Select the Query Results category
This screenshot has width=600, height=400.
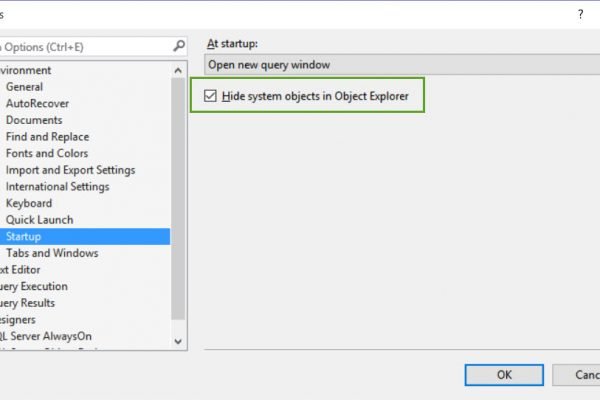coord(27,303)
